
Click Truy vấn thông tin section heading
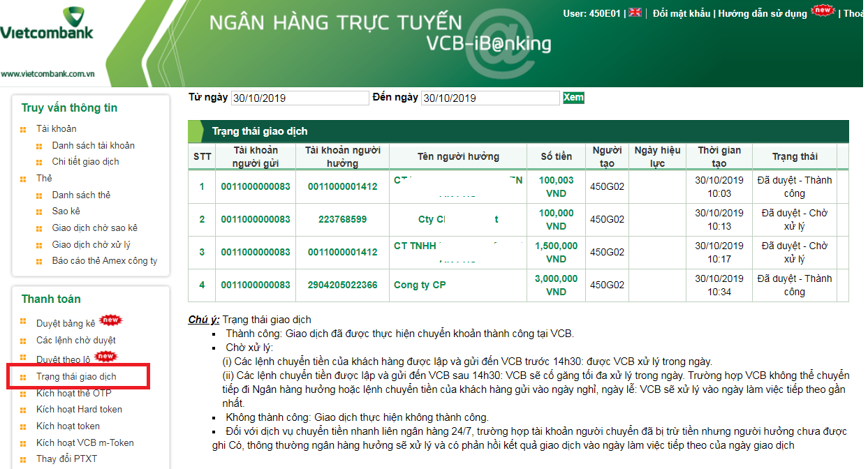click(x=69, y=108)
